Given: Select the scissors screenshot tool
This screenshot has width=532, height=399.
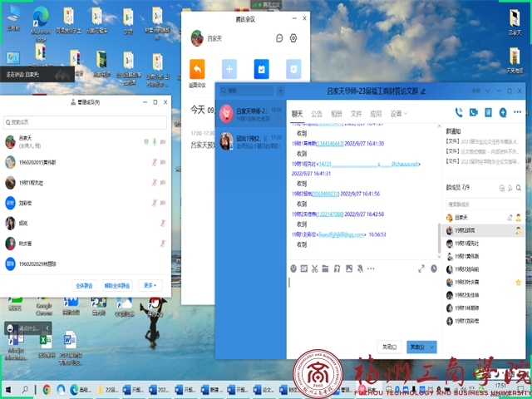Looking at the screenshot, I should click(314, 268).
